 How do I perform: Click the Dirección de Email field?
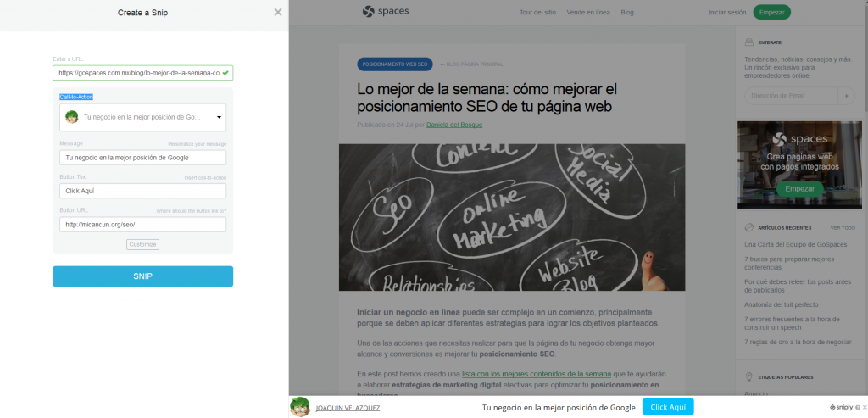[x=791, y=96]
